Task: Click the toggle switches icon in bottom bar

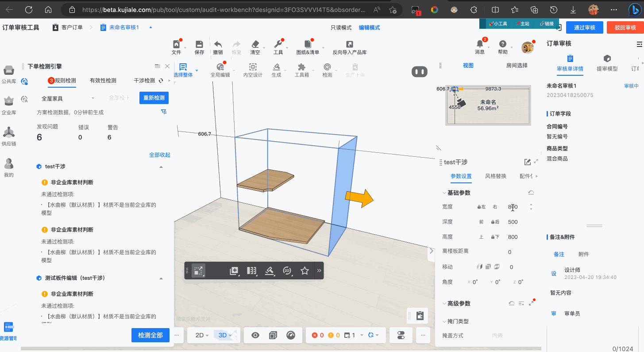Action: point(401,335)
